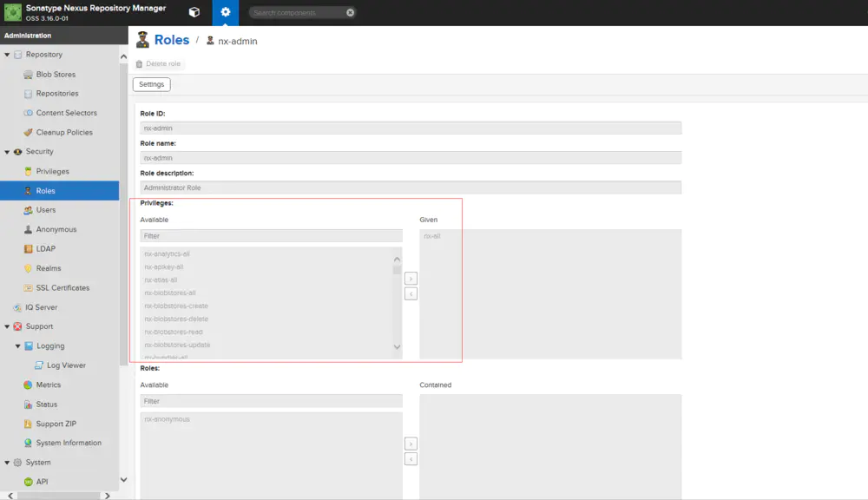Open Realms icon in sidebar
The image size is (868, 500).
point(29,268)
